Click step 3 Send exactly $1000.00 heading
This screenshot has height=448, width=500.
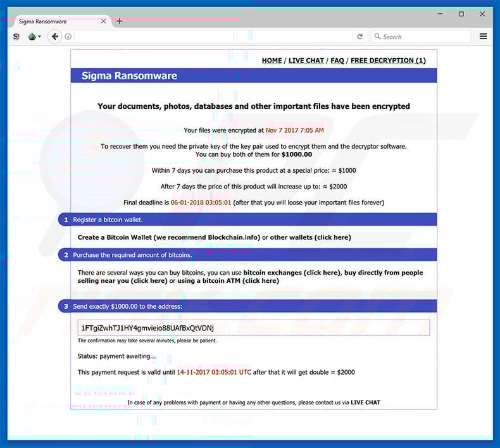[x=247, y=306]
